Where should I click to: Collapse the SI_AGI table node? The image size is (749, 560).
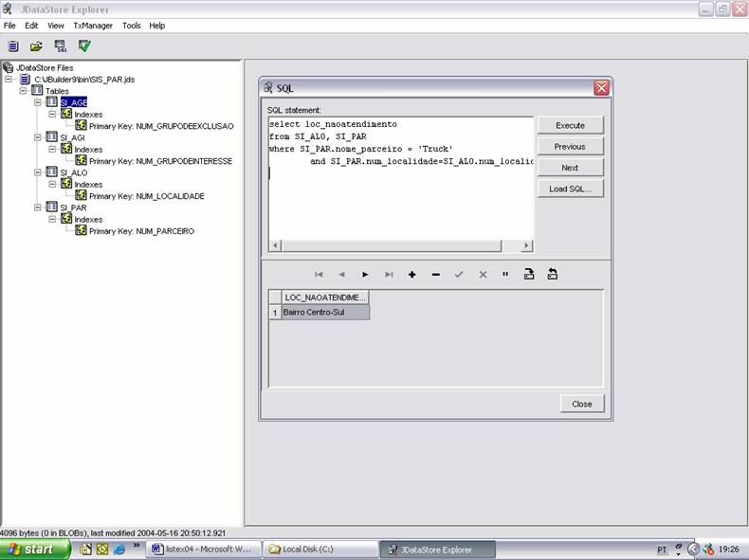(38, 137)
